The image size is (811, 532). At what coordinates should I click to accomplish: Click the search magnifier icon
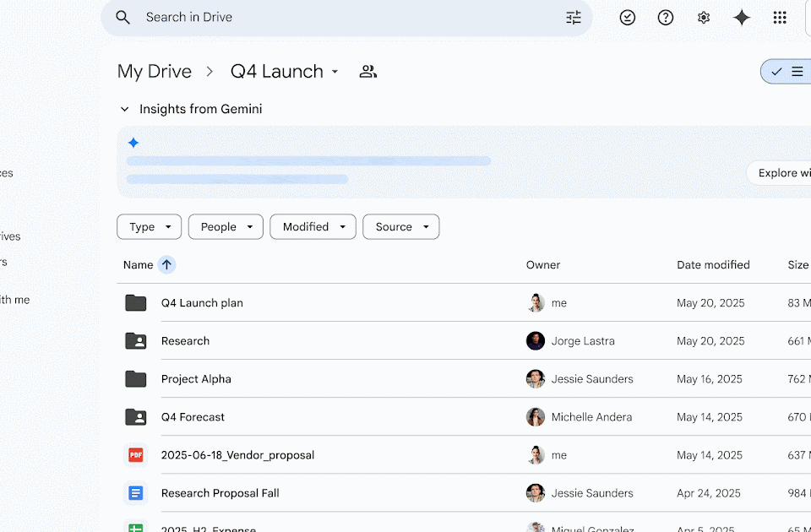[x=123, y=18]
